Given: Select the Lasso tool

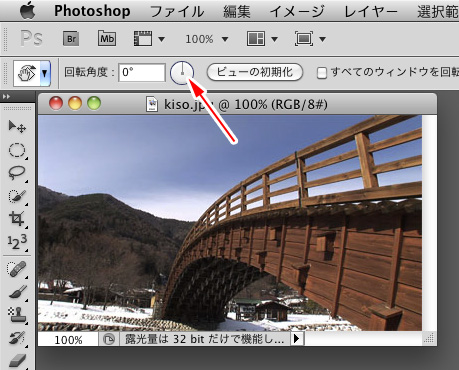Looking at the screenshot, I should tap(17, 173).
